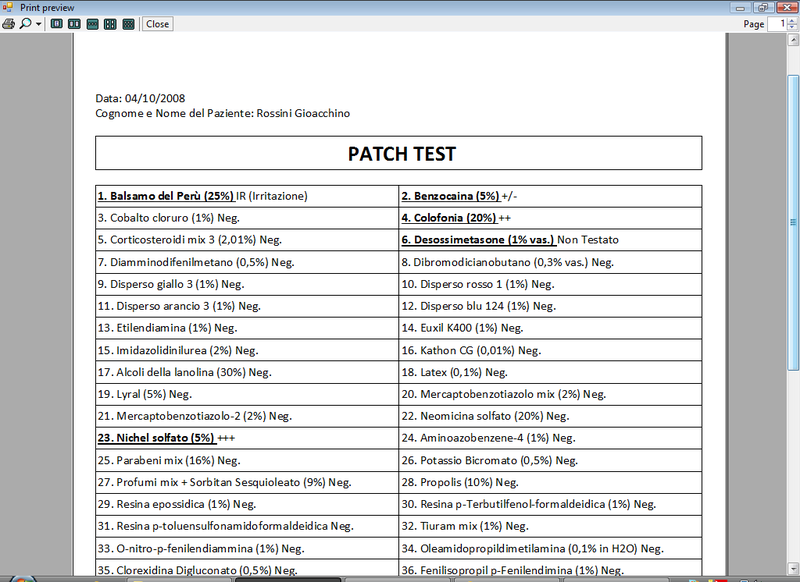Click the '30. Resina p-Terbutilfenol-formaldeidica' cell
Image resolution: width=800 pixels, height=582 pixels.
tap(551, 504)
